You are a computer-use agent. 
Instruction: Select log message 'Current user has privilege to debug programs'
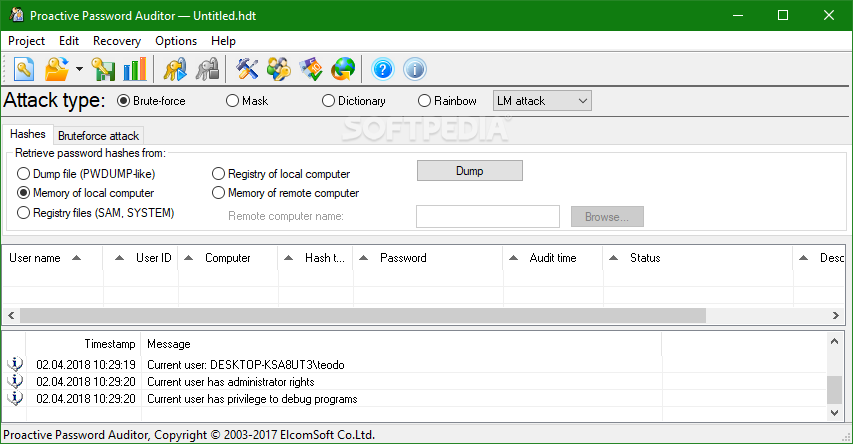coord(252,399)
